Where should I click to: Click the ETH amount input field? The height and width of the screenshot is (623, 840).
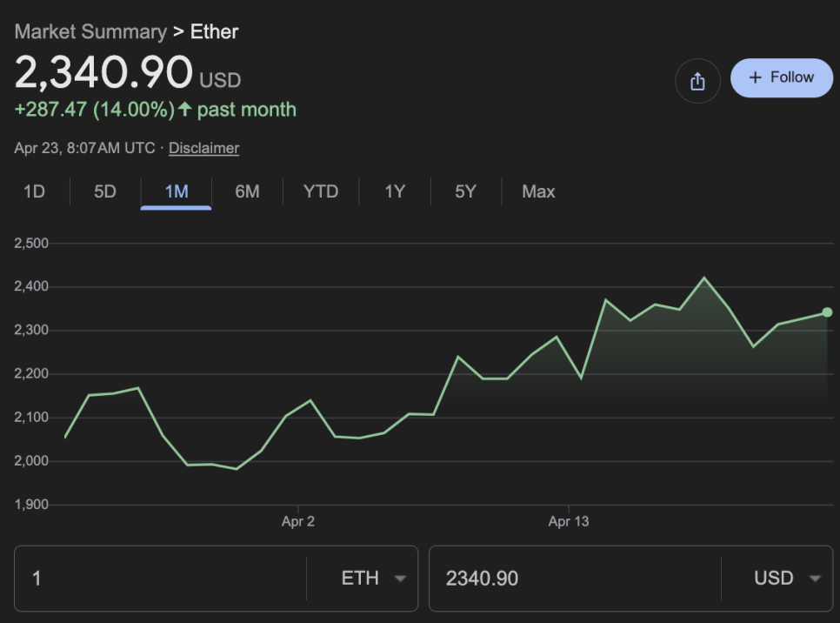(x=161, y=579)
